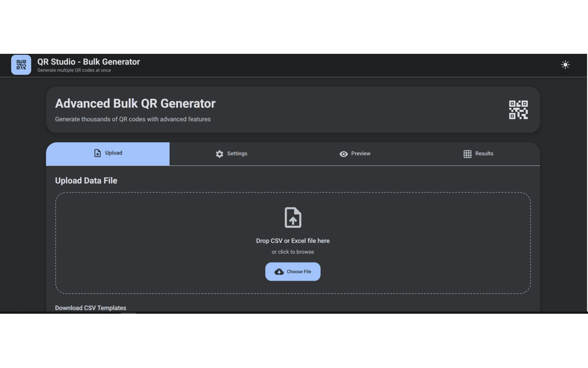Click the "or click to browse" text

293,252
